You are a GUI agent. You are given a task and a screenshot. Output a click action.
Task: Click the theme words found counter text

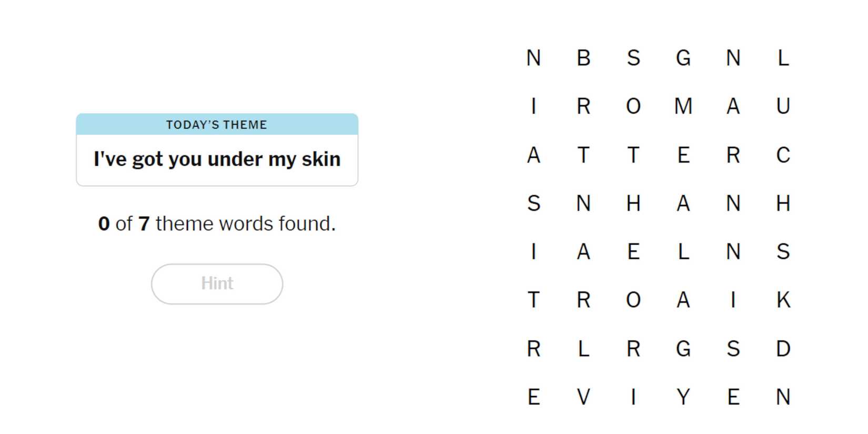click(x=217, y=224)
